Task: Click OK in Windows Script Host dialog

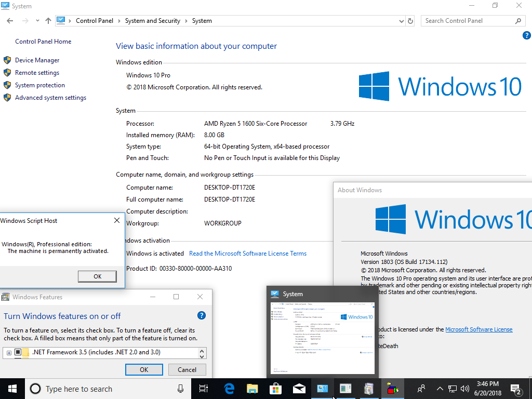Action: 97,276
